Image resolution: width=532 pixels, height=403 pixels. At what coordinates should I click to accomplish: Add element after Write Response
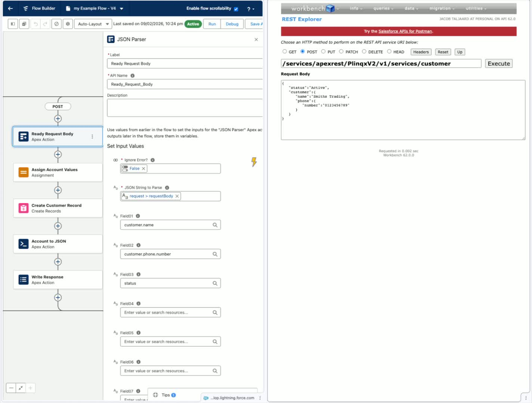click(x=58, y=298)
